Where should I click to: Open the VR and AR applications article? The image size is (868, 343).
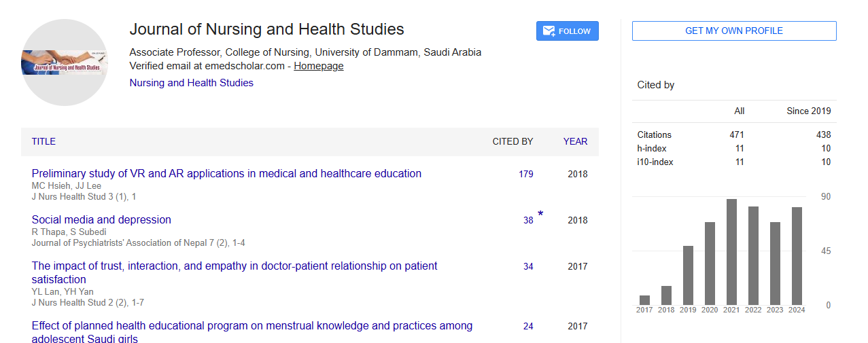pos(226,173)
